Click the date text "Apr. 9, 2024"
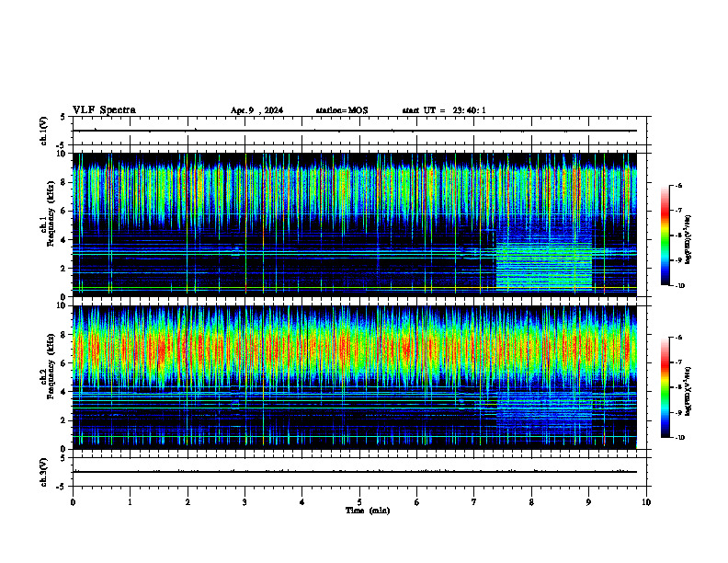The height and width of the screenshot is (563, 728). [256, 110]
